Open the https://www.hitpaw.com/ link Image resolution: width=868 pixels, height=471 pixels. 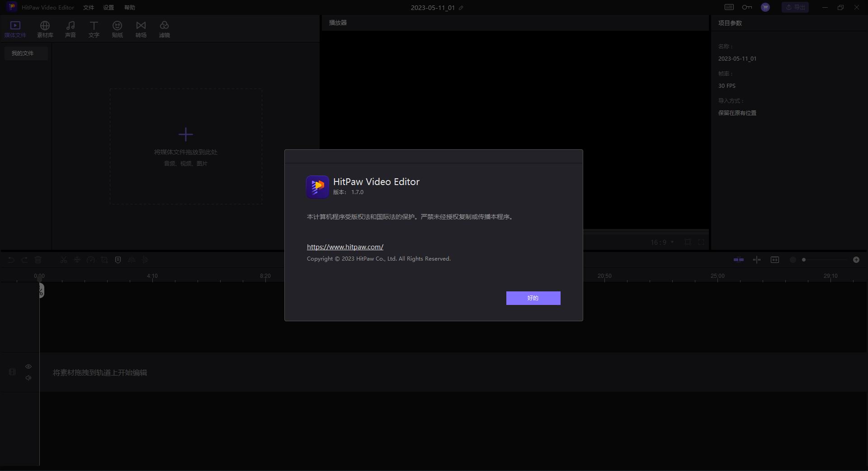coord(345,247)
